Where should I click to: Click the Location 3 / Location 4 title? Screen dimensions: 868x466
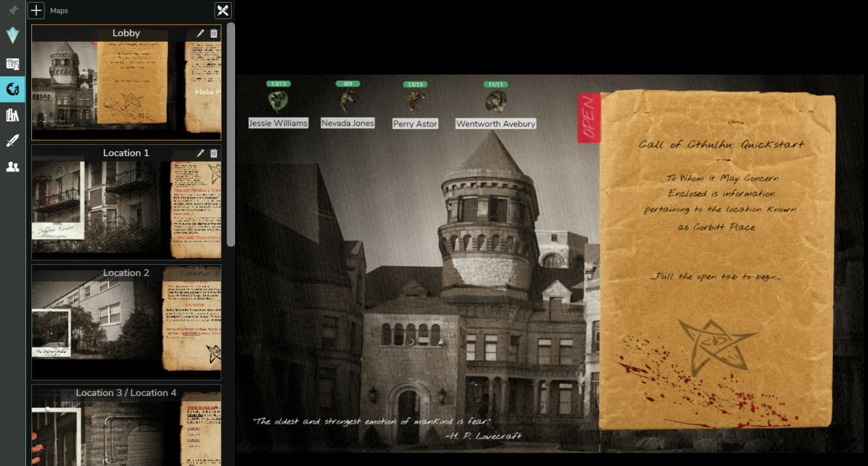click(x=126, y=393)
